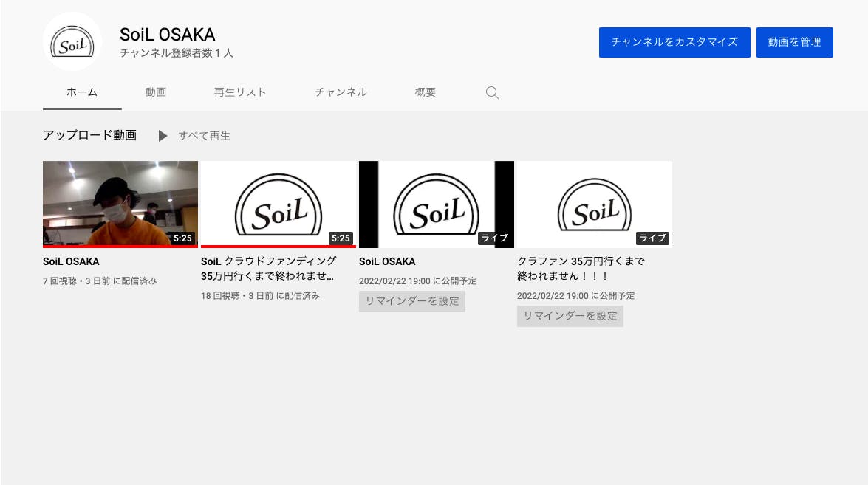868x485 pixels.
Task: Click すべて再生 link
Action: 205,136
